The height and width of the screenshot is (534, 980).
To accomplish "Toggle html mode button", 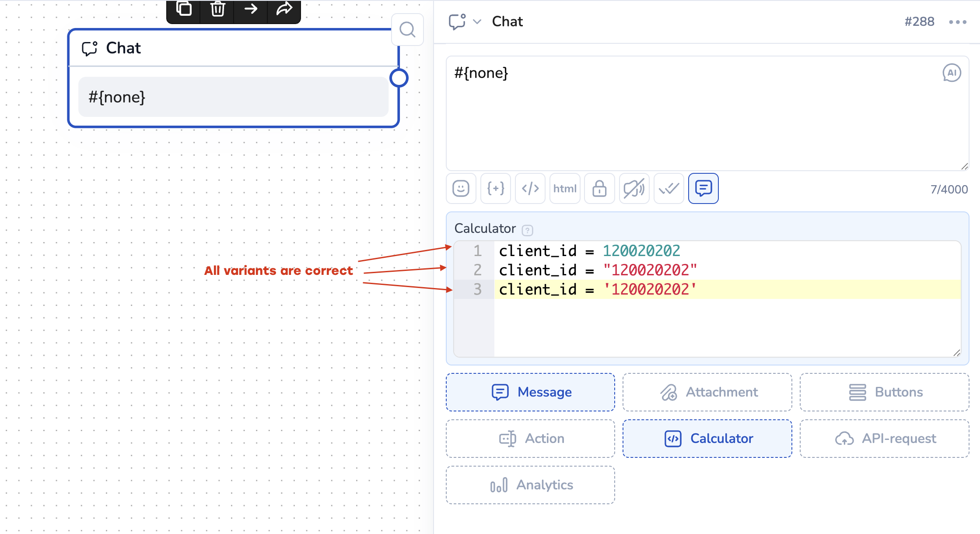I will point(565,189).
